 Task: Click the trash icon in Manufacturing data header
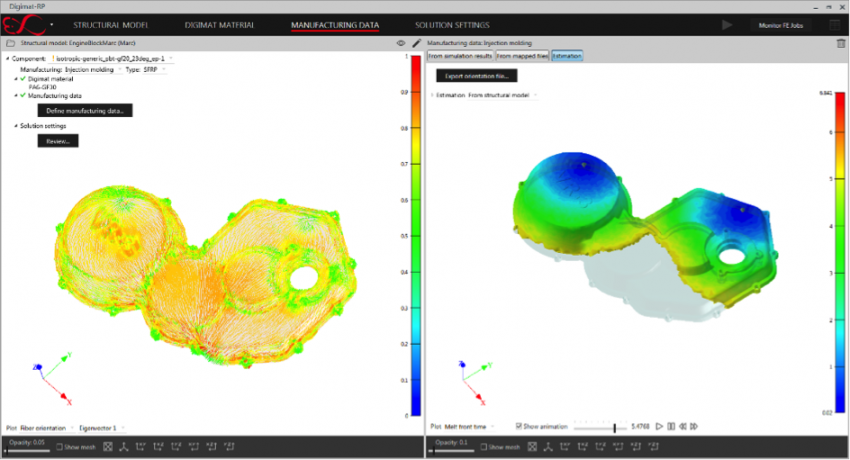tap(841, 43)
